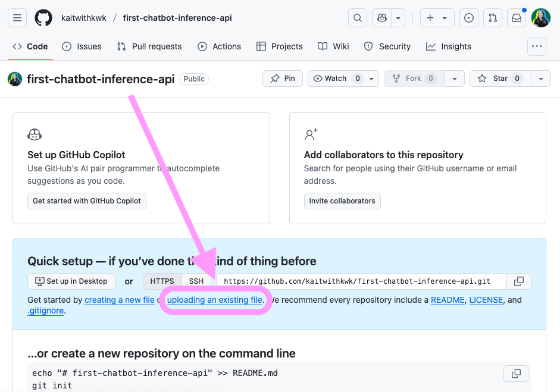The image size is (560, 392).
Task: Switch clone protocol to SSH
Action: 196,281
